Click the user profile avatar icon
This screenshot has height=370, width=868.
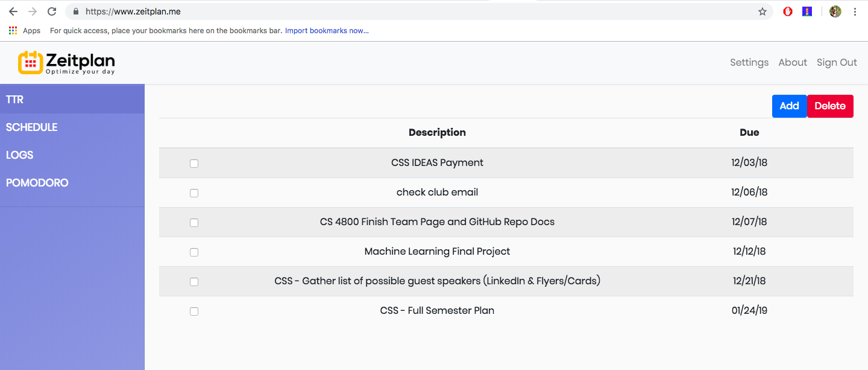[x=835, y=11]
